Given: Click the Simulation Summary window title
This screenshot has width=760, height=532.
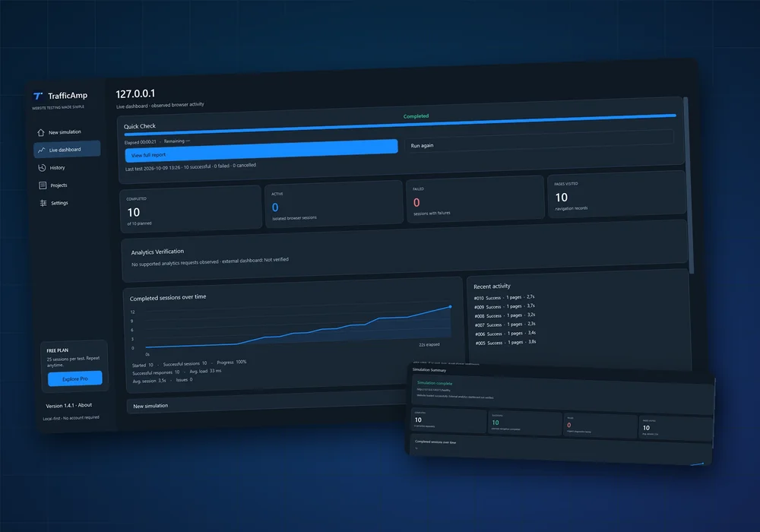Looking at the screenshot, I should (429, 369).
